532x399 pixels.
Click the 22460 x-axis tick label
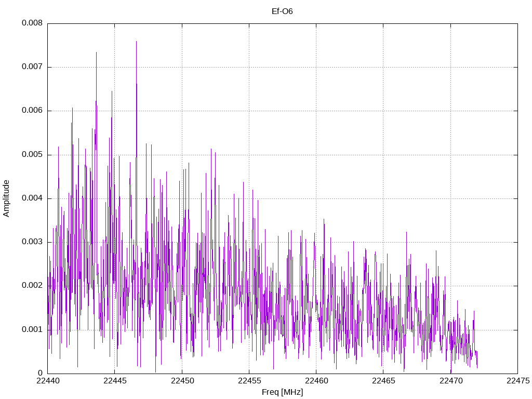tap(316, 381)
